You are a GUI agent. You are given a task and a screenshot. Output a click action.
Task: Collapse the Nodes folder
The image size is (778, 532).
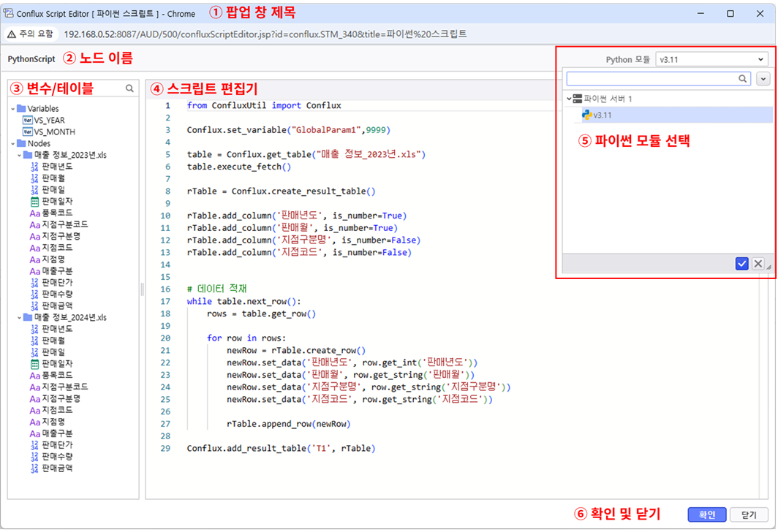(13, 144)
